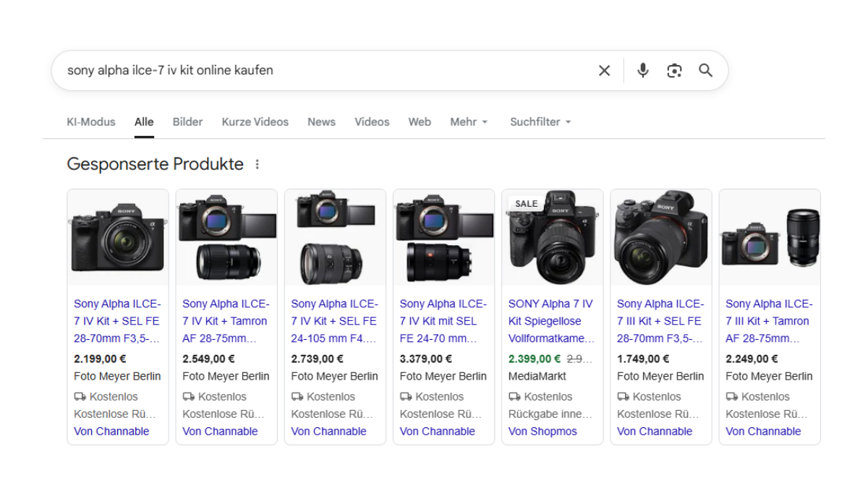Click the Gesponserte Produkte heading

155,164
